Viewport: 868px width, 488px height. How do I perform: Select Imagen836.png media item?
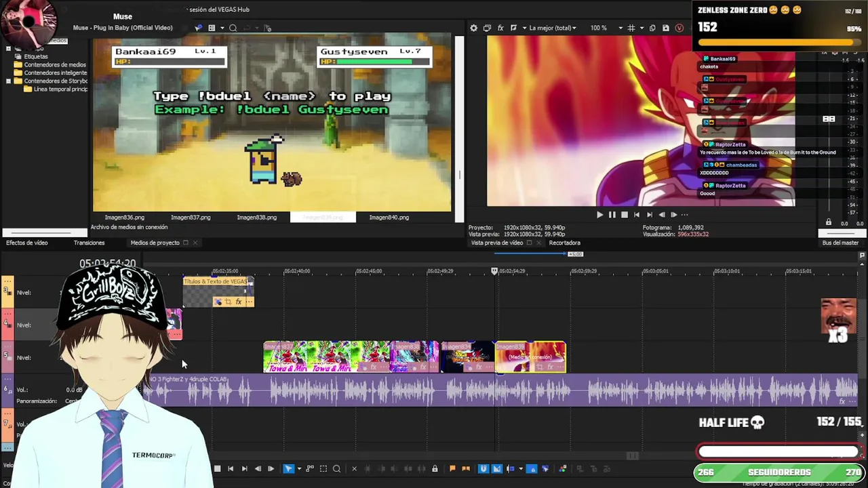point(124,218)
